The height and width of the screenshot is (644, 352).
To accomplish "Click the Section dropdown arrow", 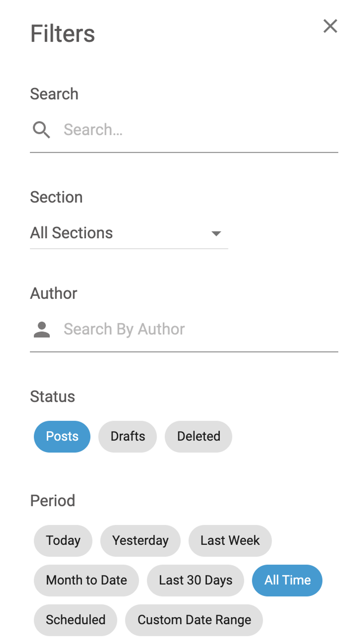I will 216,234.
